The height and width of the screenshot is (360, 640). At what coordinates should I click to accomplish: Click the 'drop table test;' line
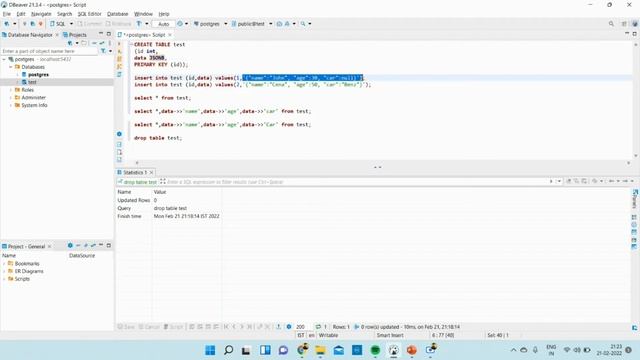tap(158, 138)
